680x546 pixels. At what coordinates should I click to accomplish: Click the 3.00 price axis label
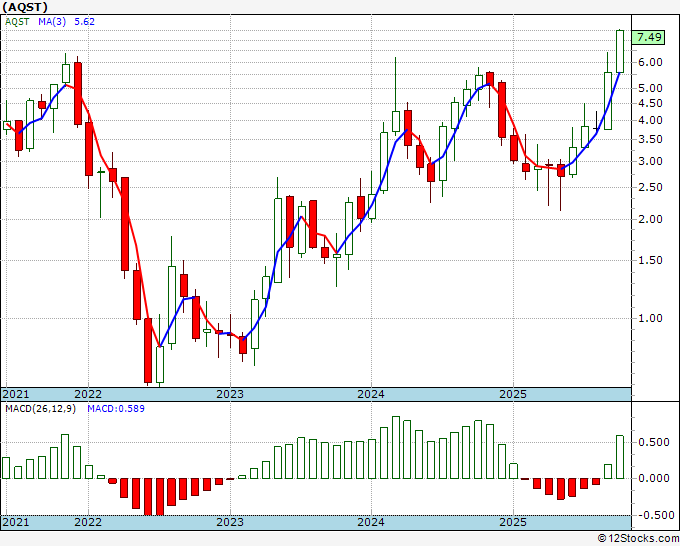point(650,161)
